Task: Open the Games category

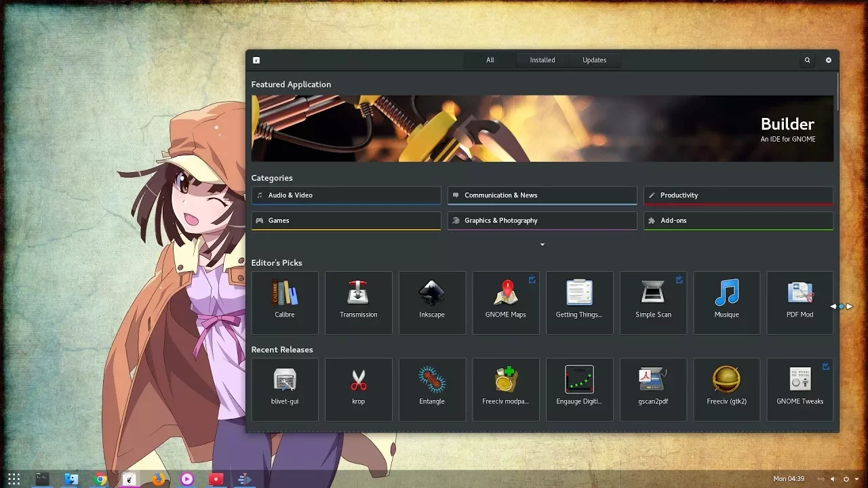Action: 347,221
